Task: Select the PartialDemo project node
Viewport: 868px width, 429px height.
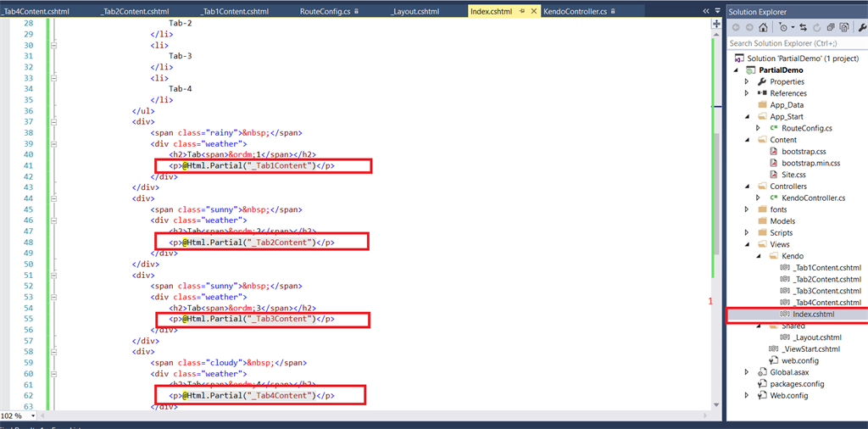Action: point(781,70)
